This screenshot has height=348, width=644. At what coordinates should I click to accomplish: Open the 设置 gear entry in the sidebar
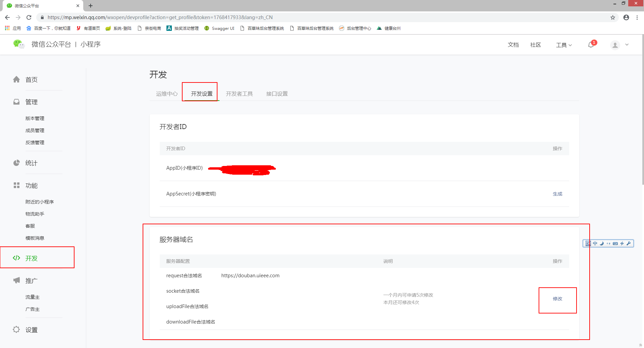32,330
